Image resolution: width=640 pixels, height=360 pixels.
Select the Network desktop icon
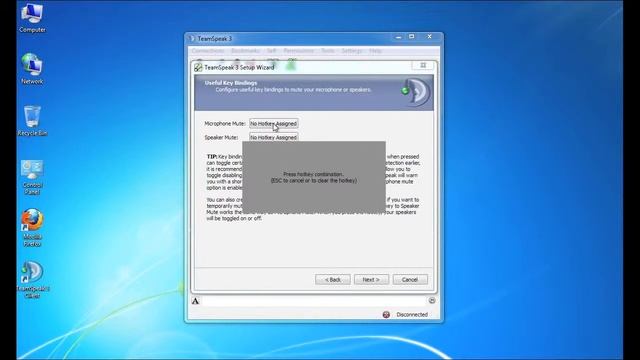tap(32, 69)
